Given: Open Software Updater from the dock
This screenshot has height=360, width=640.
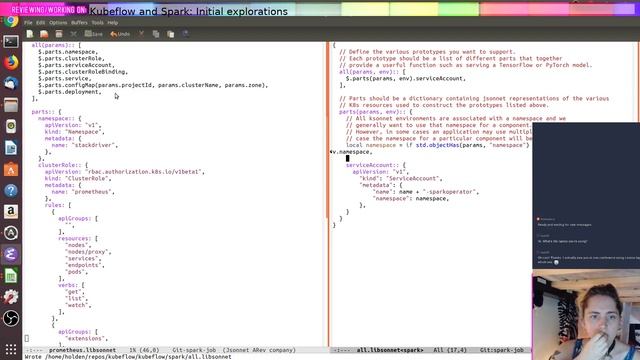Looking at the screenshot, I should click(x=11, y=233).
